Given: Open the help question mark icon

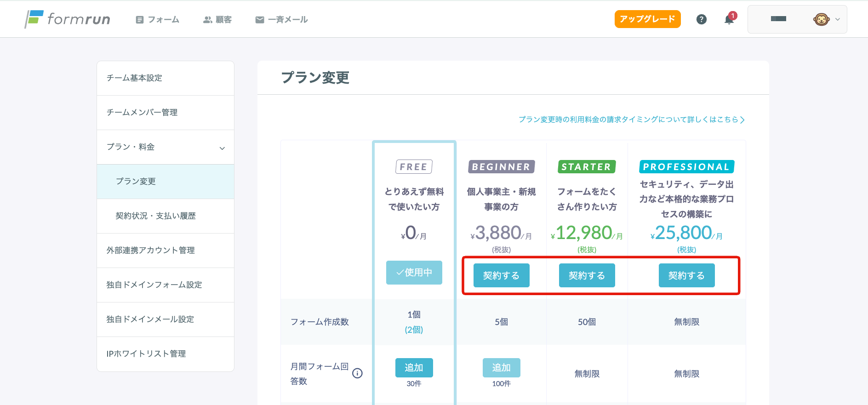Looking at the screenshot, I should coord(701,19).
